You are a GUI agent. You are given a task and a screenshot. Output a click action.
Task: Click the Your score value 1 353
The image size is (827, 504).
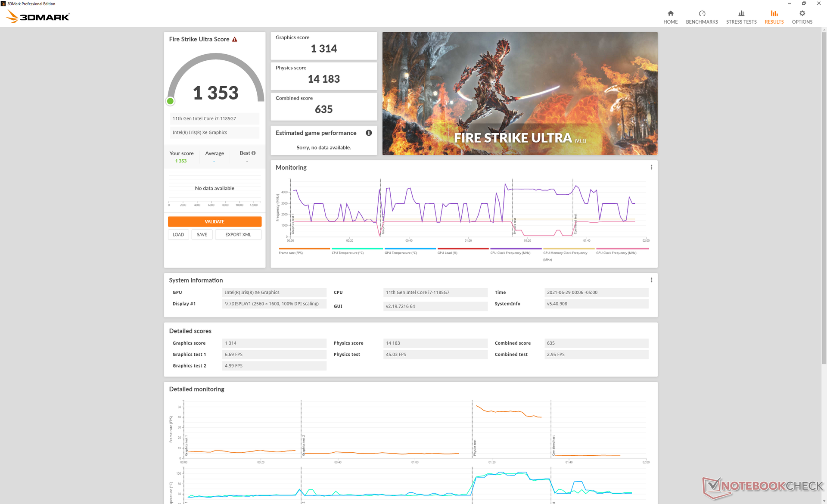tap(181, 161)
